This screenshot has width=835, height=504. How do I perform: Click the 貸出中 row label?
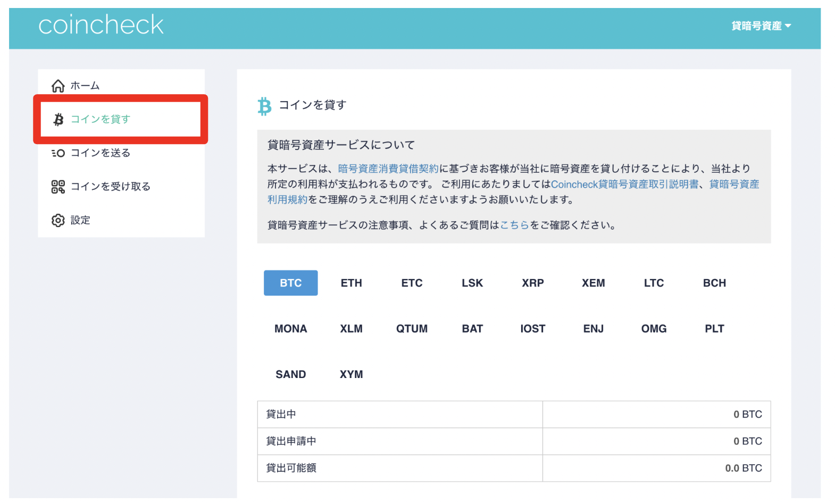281,414
